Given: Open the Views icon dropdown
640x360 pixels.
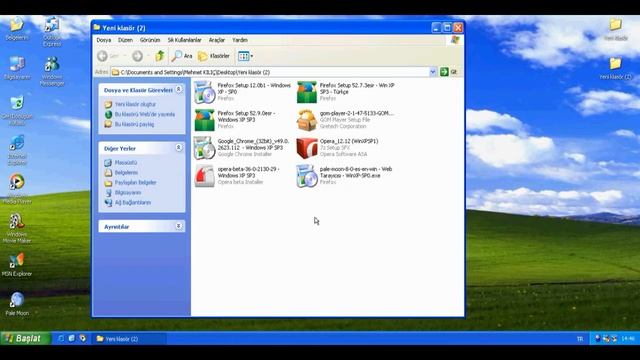Looking at the screenshot, I should tap(245, 56).
